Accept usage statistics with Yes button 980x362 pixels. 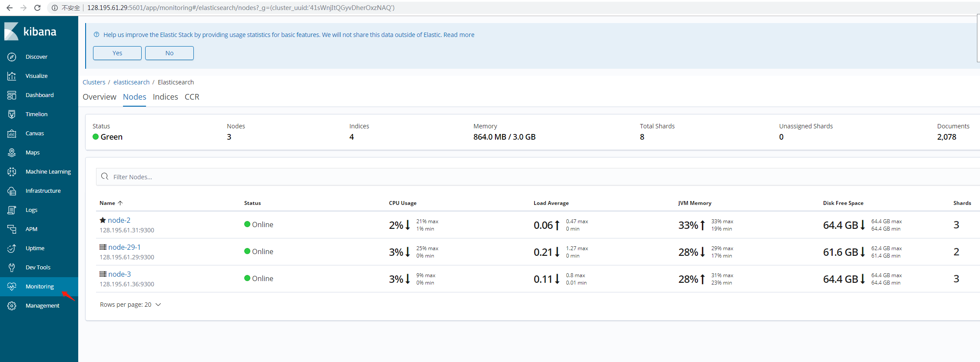pos(117,53)
